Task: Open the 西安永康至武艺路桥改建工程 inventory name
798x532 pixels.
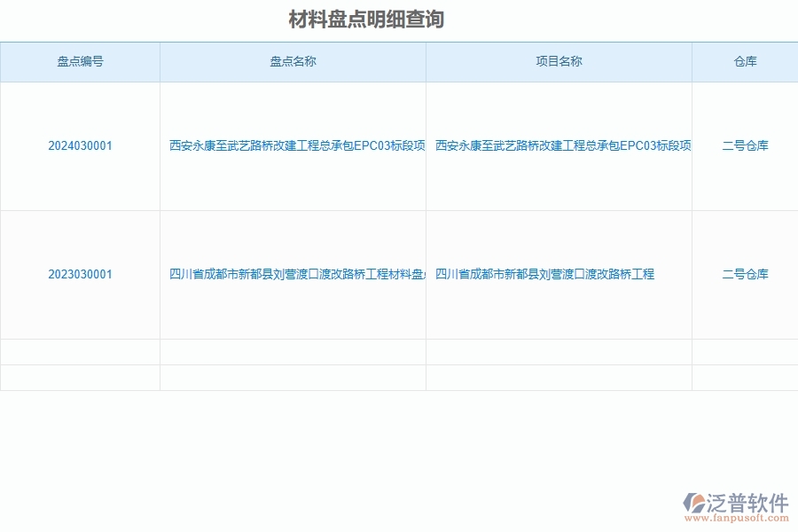Action: coord(293,146)
